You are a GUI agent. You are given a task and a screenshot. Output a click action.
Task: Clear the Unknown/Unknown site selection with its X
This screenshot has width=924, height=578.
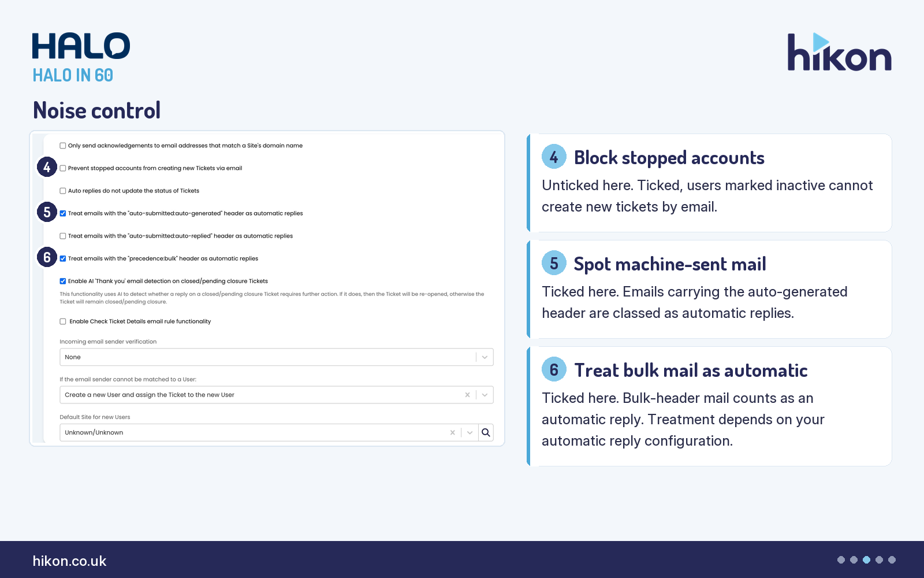coord(453,432)
